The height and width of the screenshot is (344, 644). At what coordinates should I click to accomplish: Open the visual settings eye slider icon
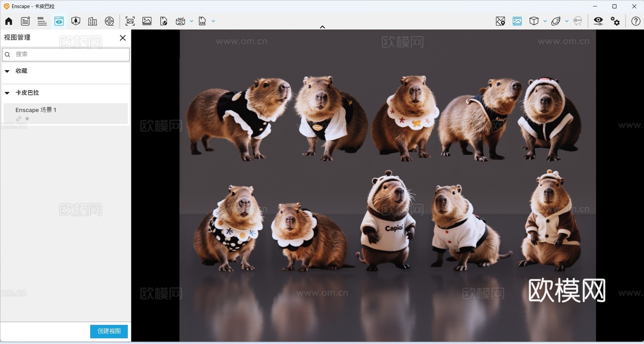click(598, 21)
